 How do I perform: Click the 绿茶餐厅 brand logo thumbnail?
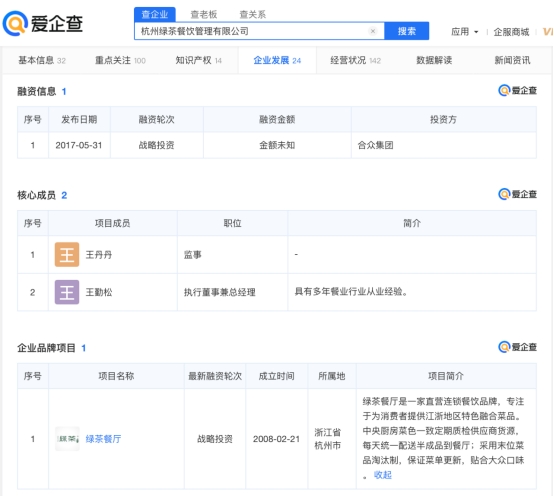pyautogui.click(x=67, y=439)
